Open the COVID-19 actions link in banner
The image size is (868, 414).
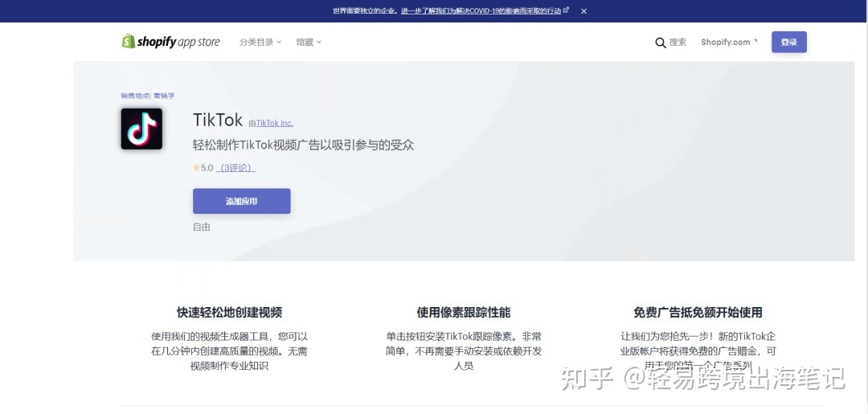pyautogui.click(x=485, y=11)
